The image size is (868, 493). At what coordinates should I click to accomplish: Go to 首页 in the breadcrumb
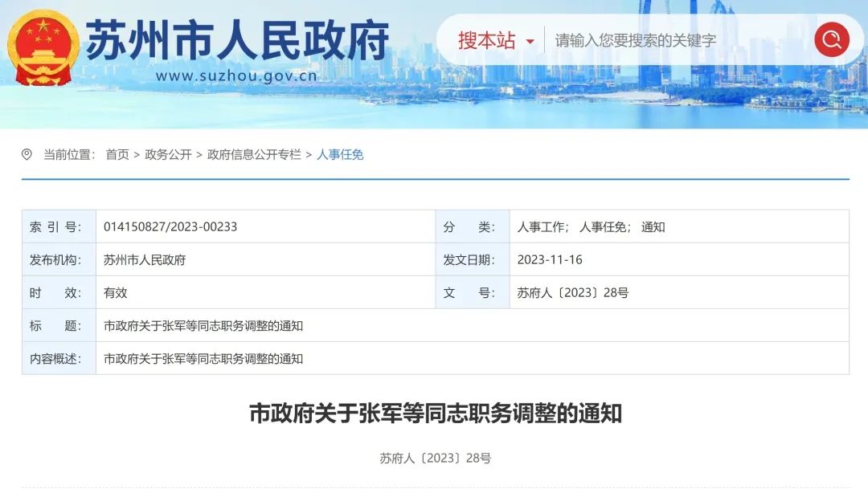tap(117, 154)
